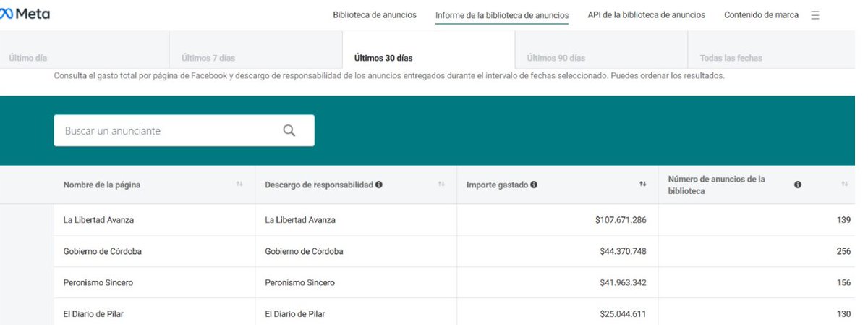The width and height of the screenshot is (868, 325).
Task: Open La Libertad Avanza page name
Action: [x=98, y=219]
